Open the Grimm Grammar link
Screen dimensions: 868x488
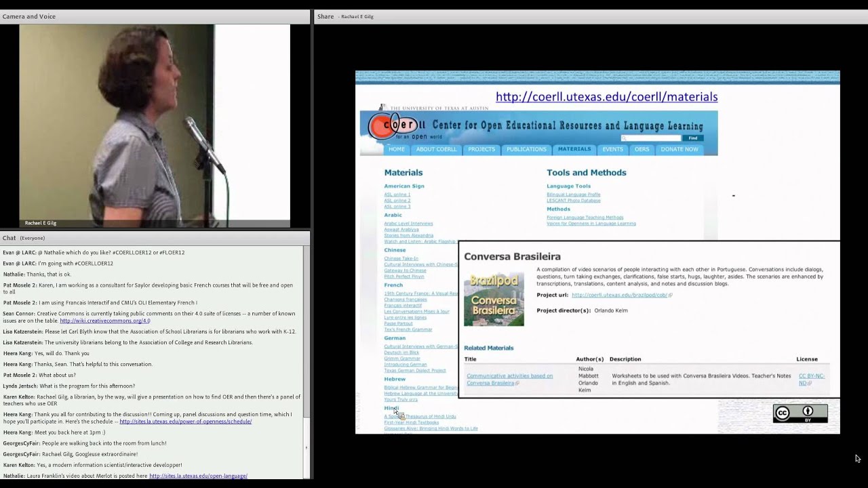402,359
